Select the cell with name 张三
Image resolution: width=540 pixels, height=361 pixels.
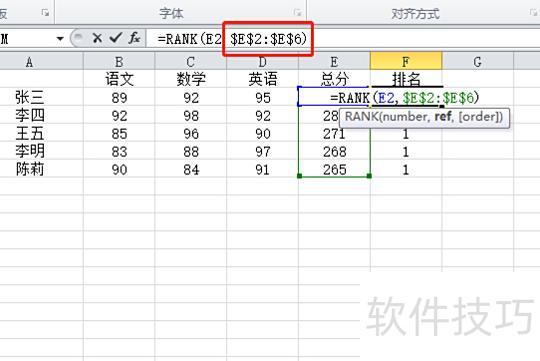coord(30,97)
